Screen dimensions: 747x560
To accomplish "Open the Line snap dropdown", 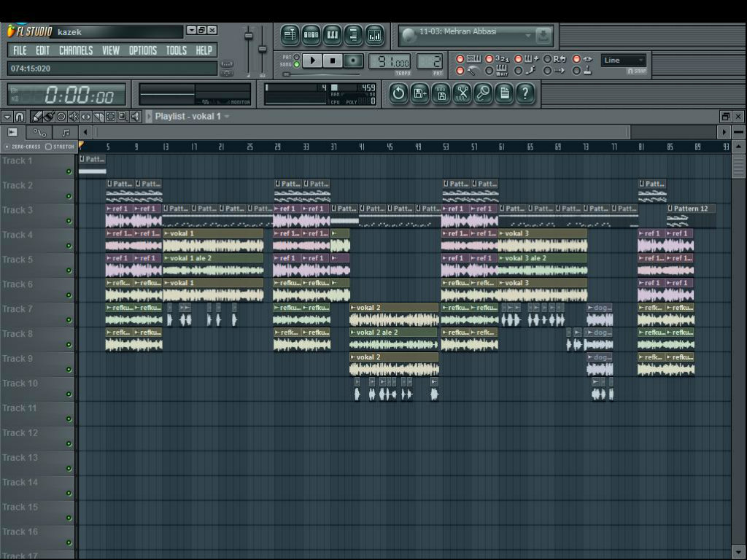I will pyautogui.click(x=623, y=61).
